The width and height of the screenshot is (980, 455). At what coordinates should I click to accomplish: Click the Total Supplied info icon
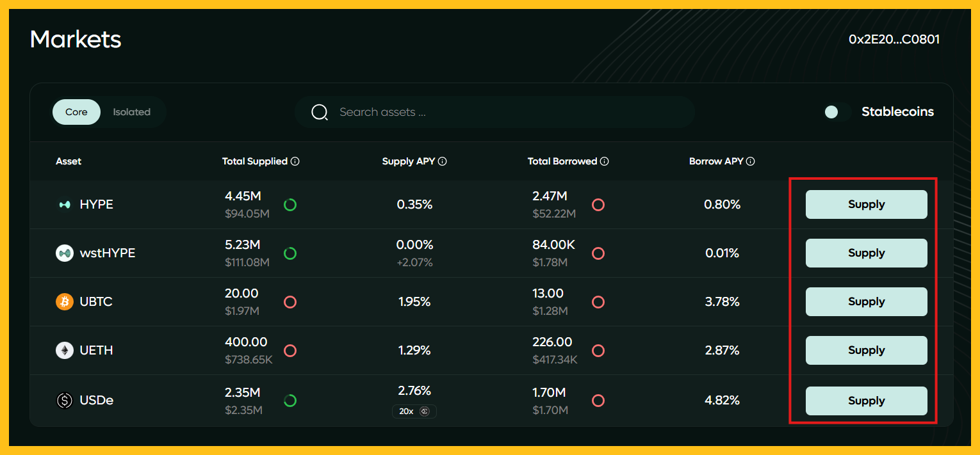pos(295,162)
